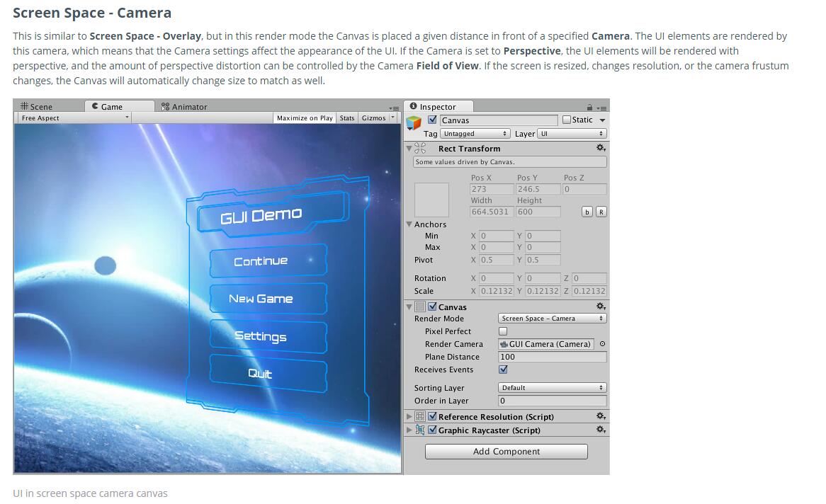826x504 pixels.
Task: Open the Game view panel options menu icon
Action: 394,108
